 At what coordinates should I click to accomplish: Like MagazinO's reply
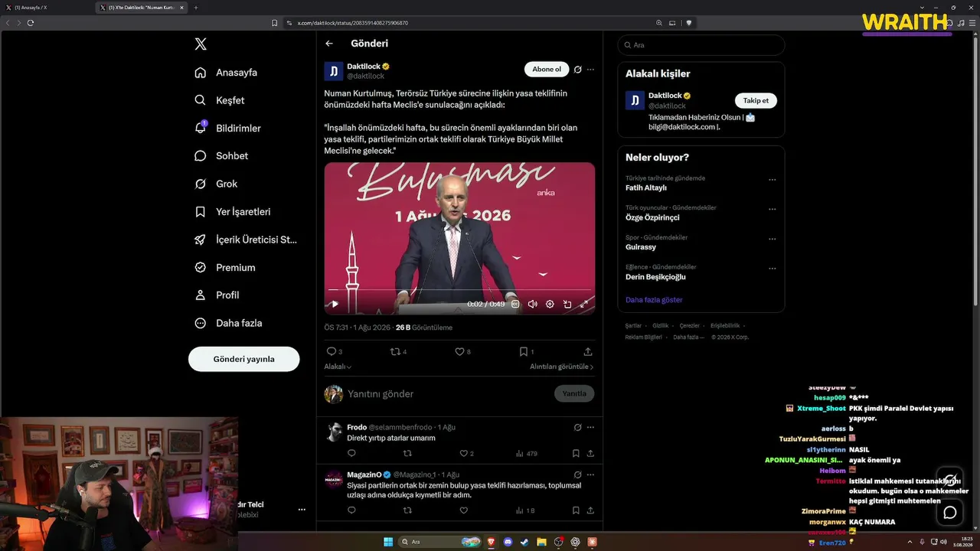point(463,510)
